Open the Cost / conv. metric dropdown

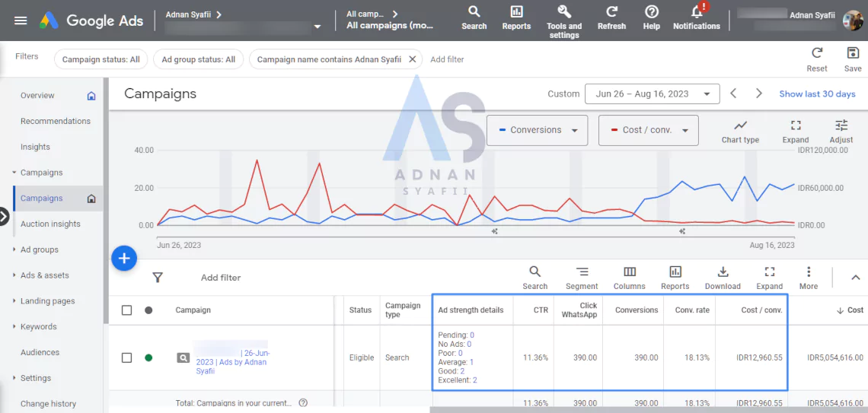pyautogui.click(x=648, y=131)
